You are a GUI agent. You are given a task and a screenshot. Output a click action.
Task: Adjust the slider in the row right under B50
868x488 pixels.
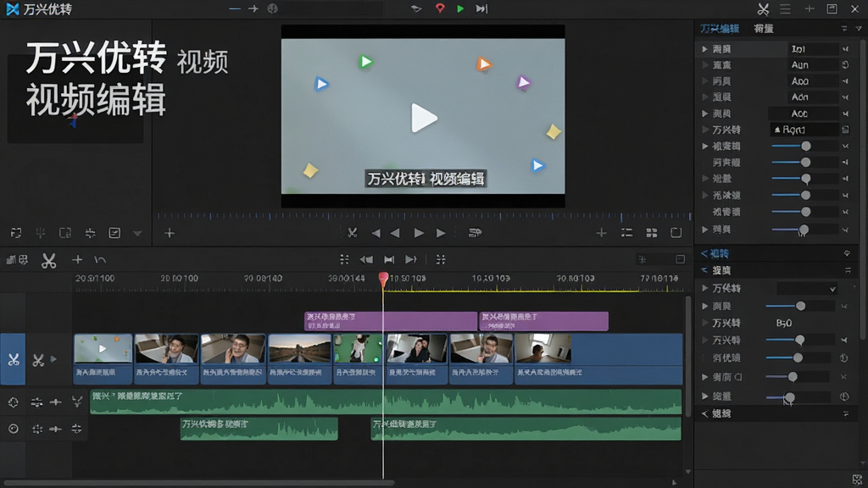799,340
